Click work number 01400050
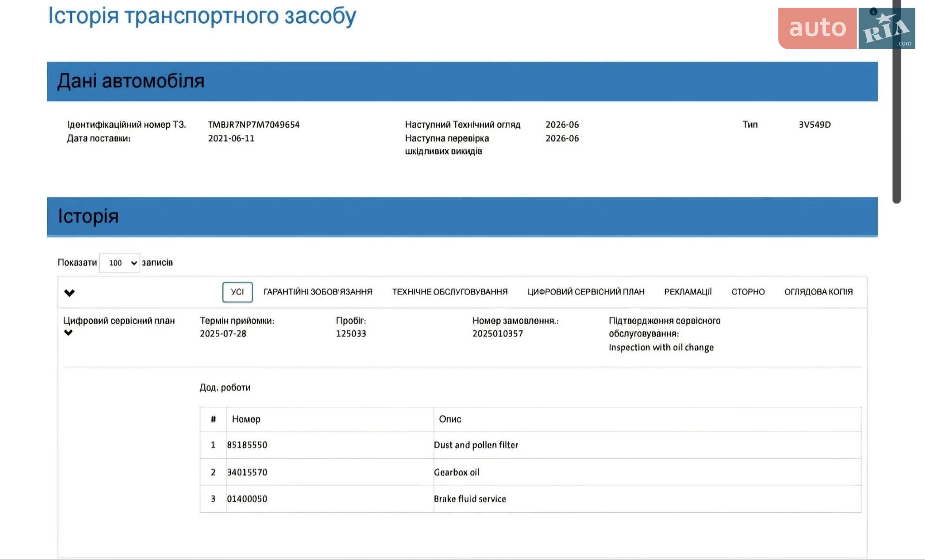Screen dimensions: 925x560 [x=247, y=499]
